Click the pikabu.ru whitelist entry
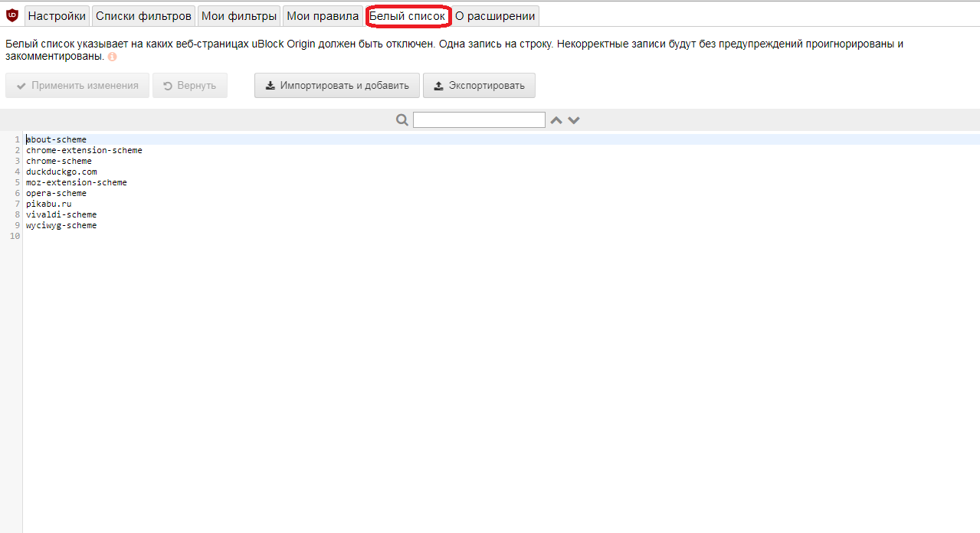Image resolution: width=980 pixels, height=533 pixels. (x=48, y=204)
